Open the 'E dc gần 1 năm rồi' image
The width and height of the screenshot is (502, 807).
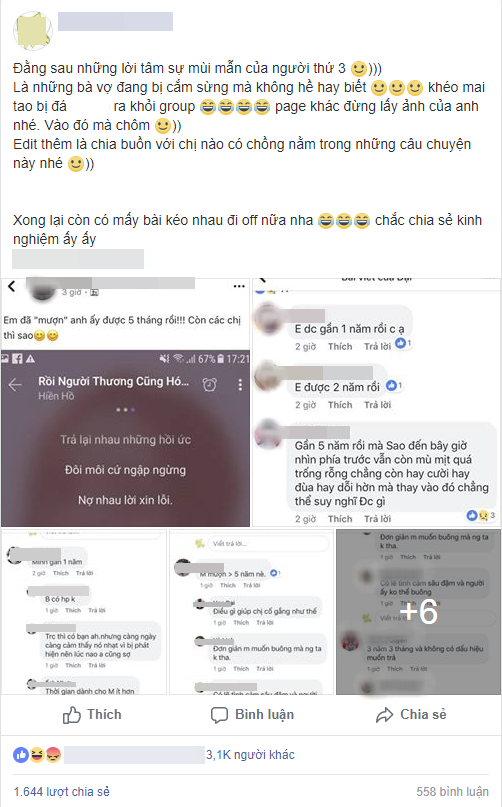(x=376, y=402)
